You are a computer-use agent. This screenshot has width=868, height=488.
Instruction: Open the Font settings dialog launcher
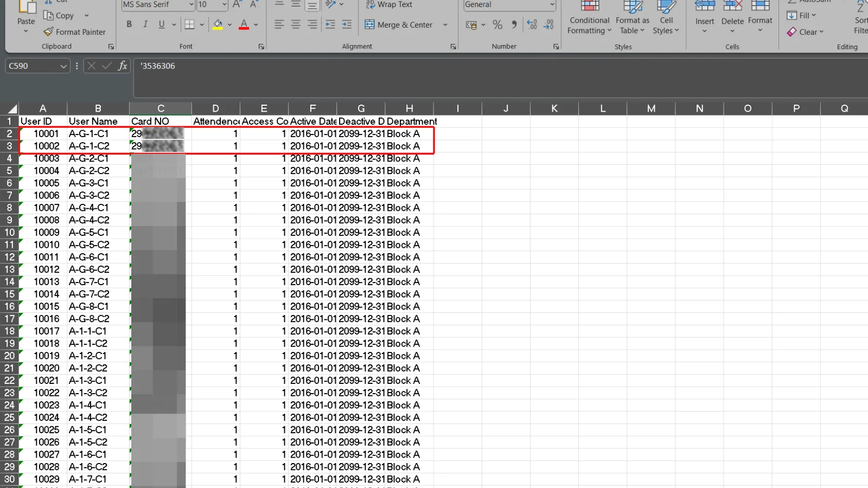coord(261,47)
